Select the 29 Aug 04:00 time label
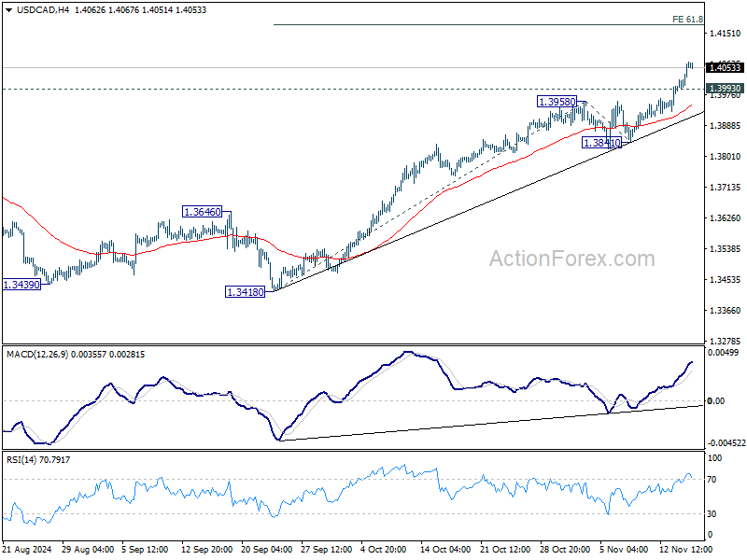This screenshot has height=560, width=747. click(x=88, y=550)
